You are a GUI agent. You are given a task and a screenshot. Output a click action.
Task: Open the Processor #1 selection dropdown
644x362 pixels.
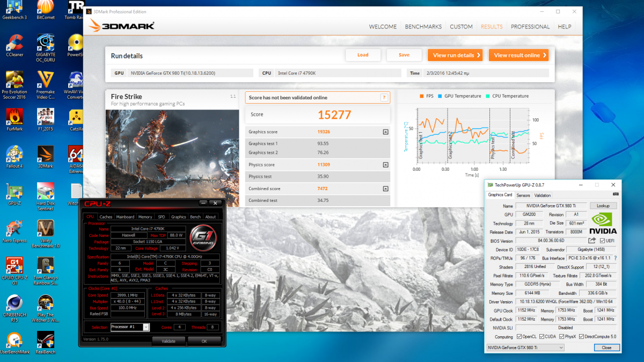129,327
